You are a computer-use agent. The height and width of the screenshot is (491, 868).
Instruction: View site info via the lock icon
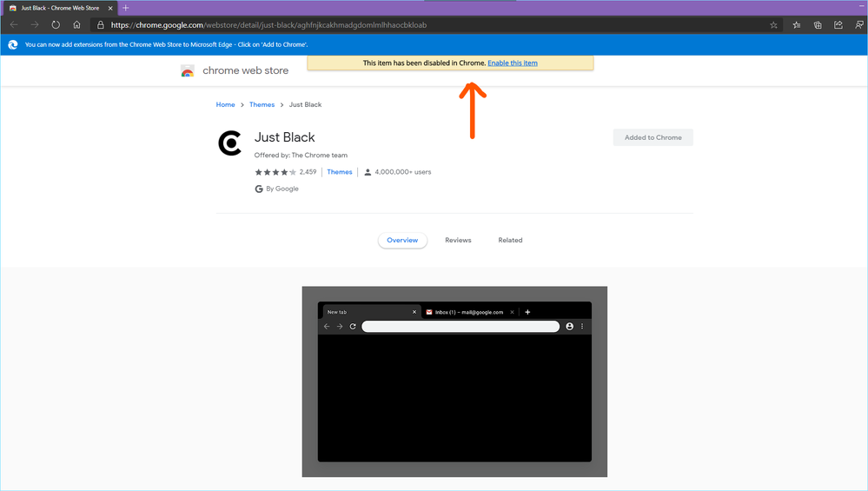pos(100,25)
